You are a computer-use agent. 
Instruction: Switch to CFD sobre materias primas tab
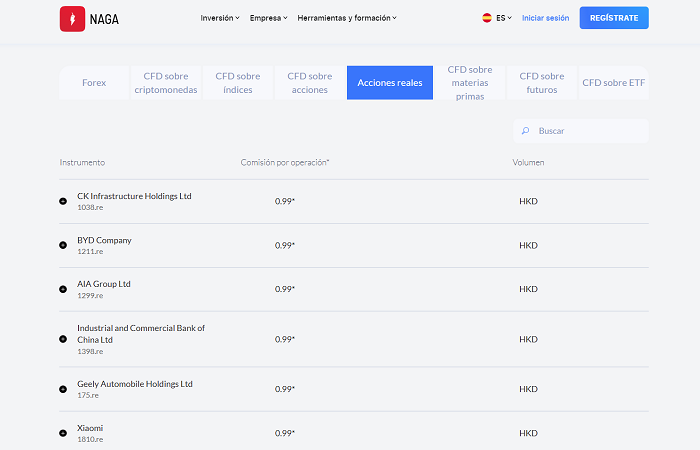pos(470,83)
